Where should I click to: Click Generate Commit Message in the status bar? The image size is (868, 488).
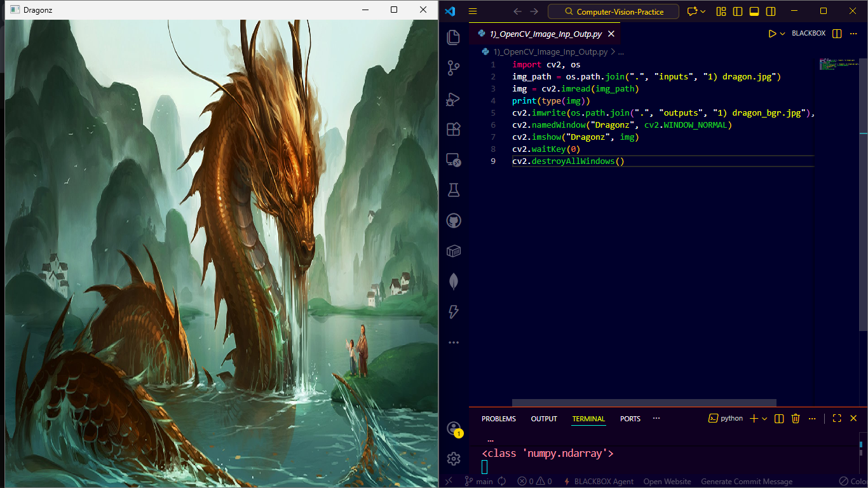coord(747,482)
